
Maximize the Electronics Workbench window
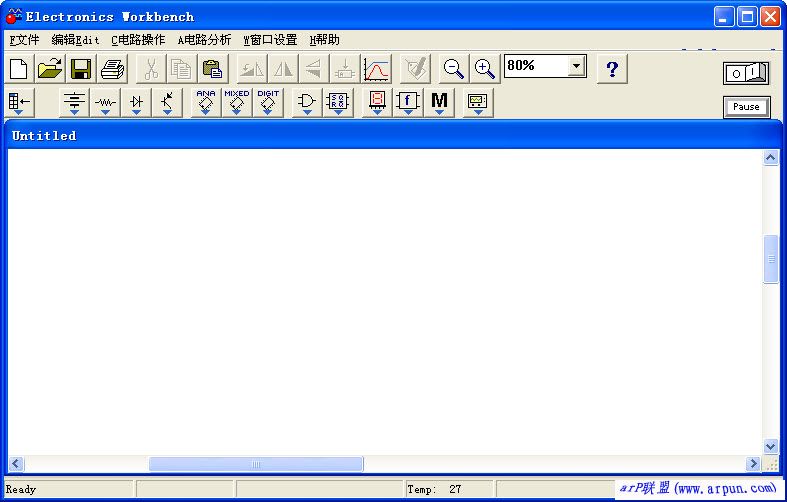click(747, 17)
